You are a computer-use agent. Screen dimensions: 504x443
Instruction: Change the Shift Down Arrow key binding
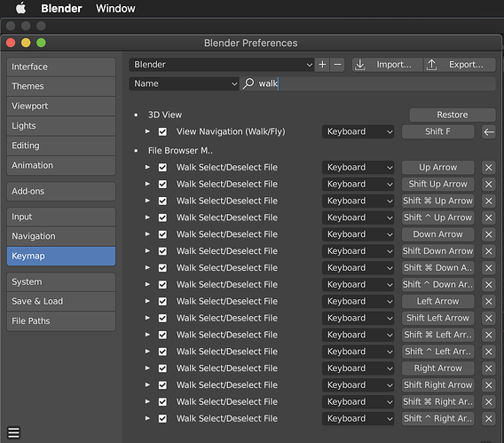click(437, 251)
